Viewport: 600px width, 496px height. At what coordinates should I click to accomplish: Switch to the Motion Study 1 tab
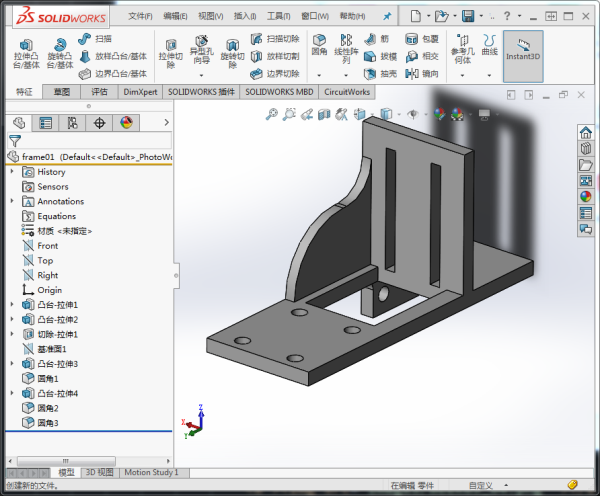(151, 472)
